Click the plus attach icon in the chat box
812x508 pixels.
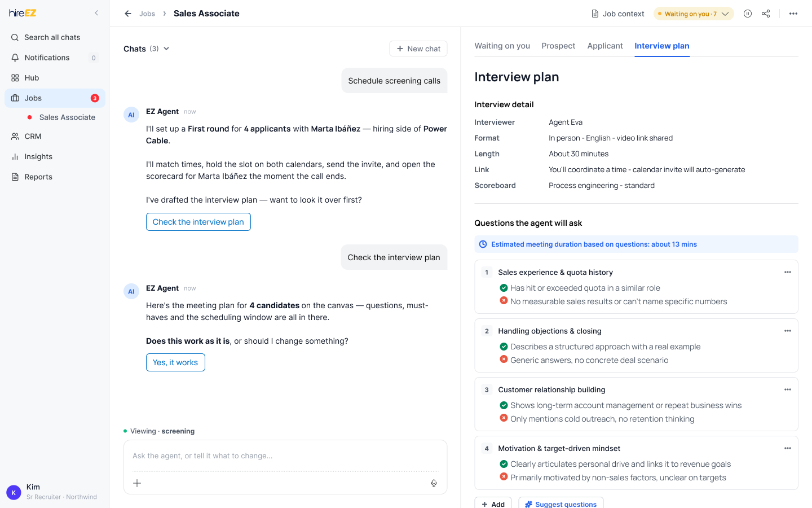coord(137,483)
